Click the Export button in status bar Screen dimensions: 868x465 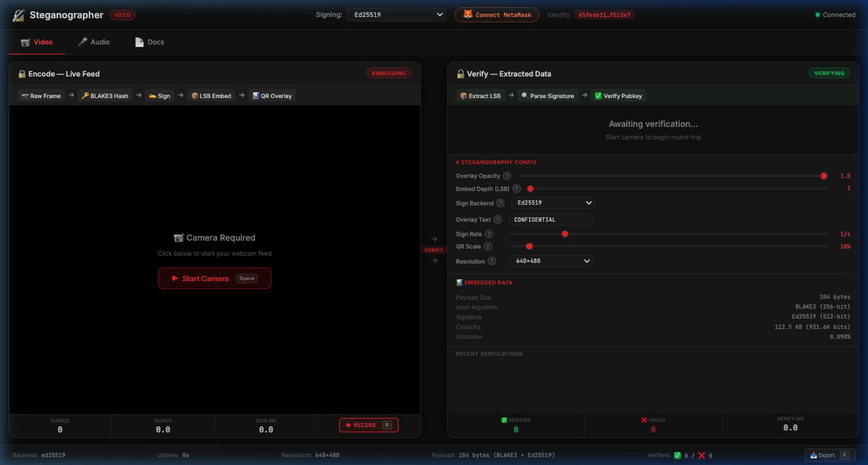(829, 455)
